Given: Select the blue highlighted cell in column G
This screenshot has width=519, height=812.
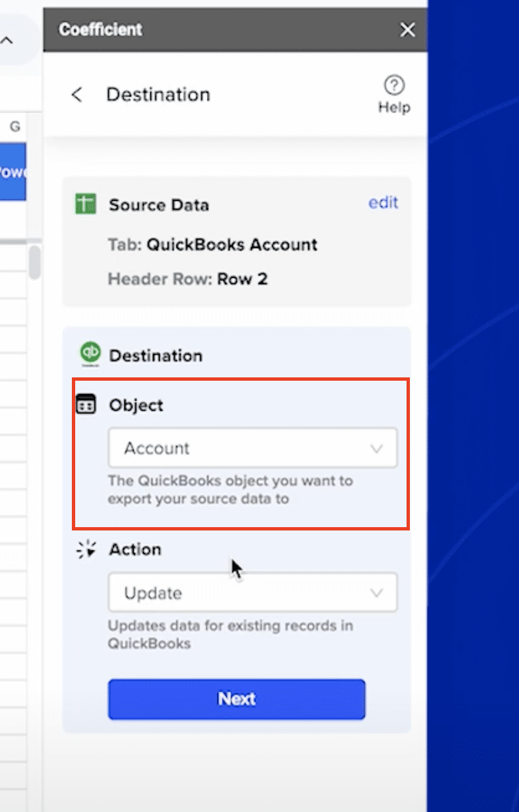Looking at the screenshot, I should (13, 172).
